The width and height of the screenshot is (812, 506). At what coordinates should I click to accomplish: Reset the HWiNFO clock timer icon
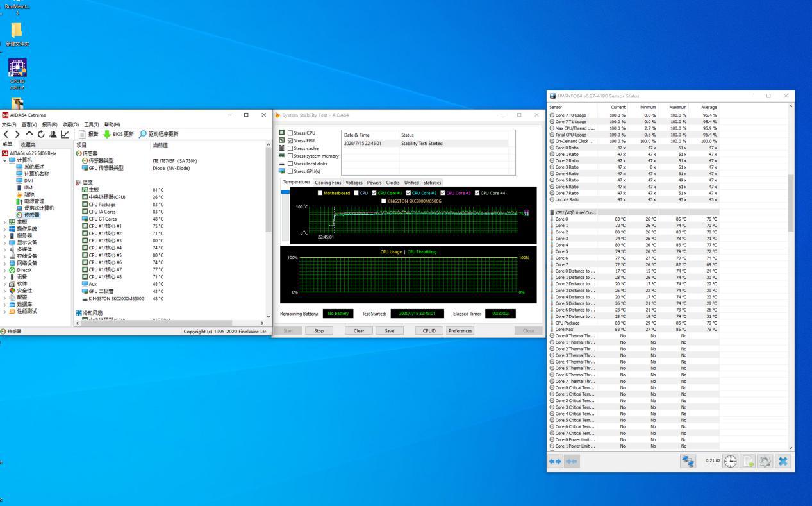tap(730, 461)
